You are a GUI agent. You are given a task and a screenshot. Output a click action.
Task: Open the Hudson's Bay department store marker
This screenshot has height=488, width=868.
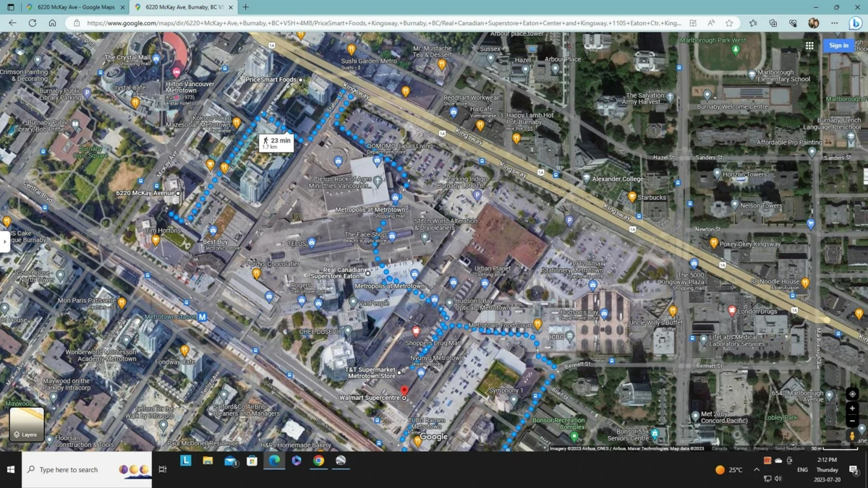pyautogui.click(x=604, y=314)
